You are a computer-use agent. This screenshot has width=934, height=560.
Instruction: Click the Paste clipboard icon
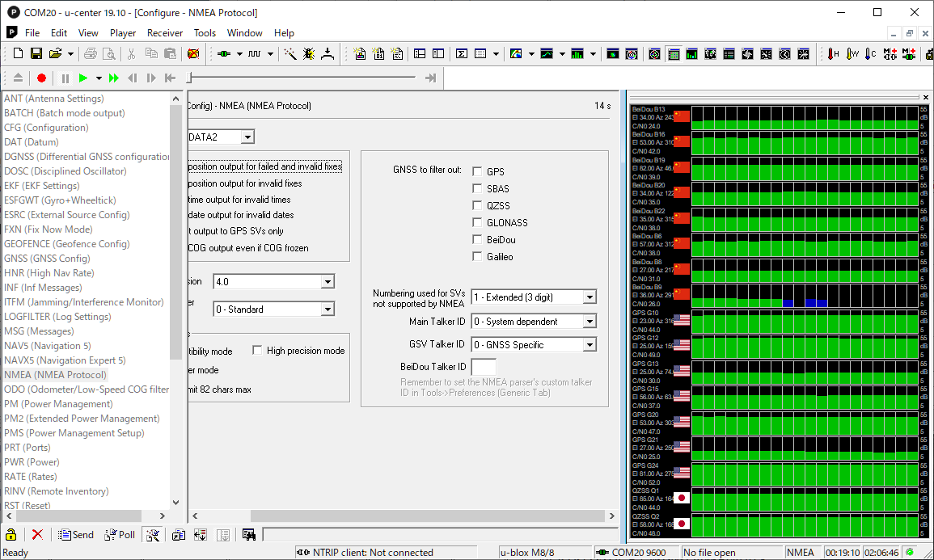[x=171, y=53]
